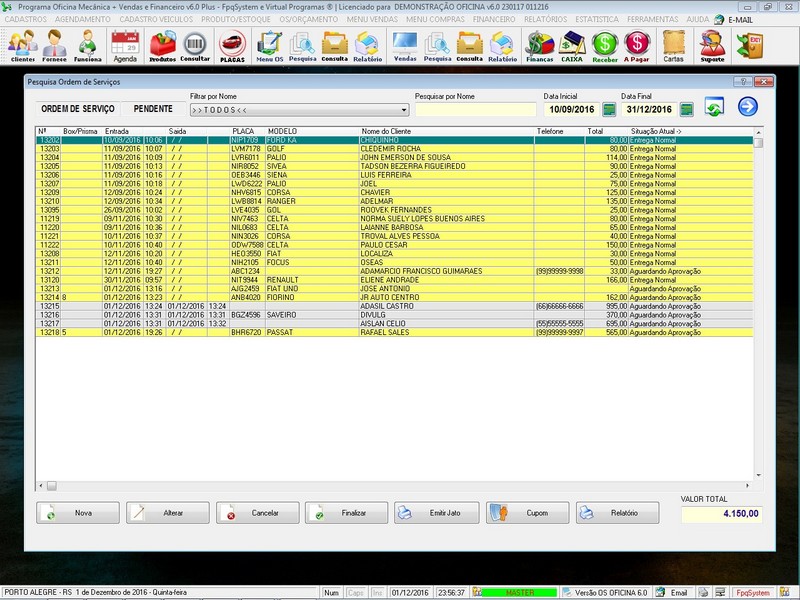
Task: Open the FINANCEIRO menu
Action: point(494,19)
